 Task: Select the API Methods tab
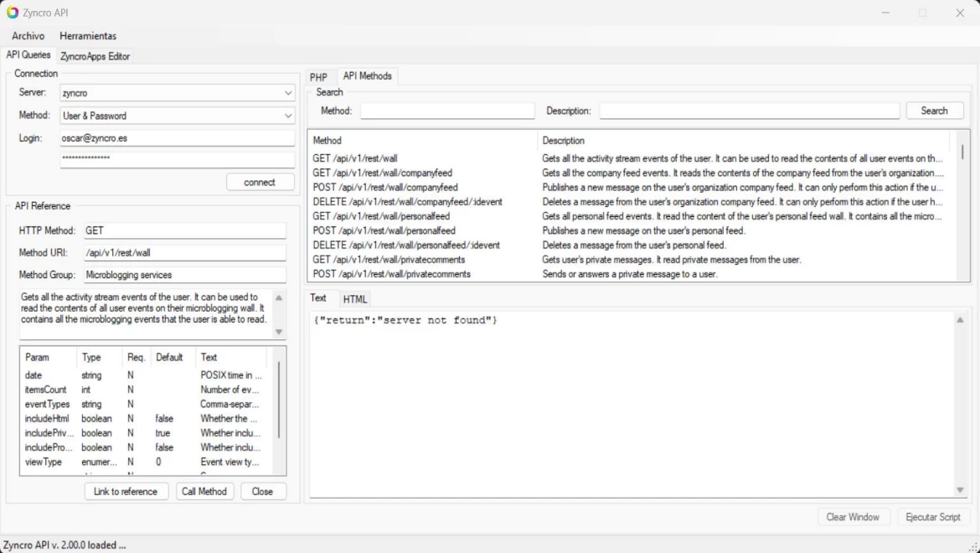pyautogui.click(x=368, y=75)
